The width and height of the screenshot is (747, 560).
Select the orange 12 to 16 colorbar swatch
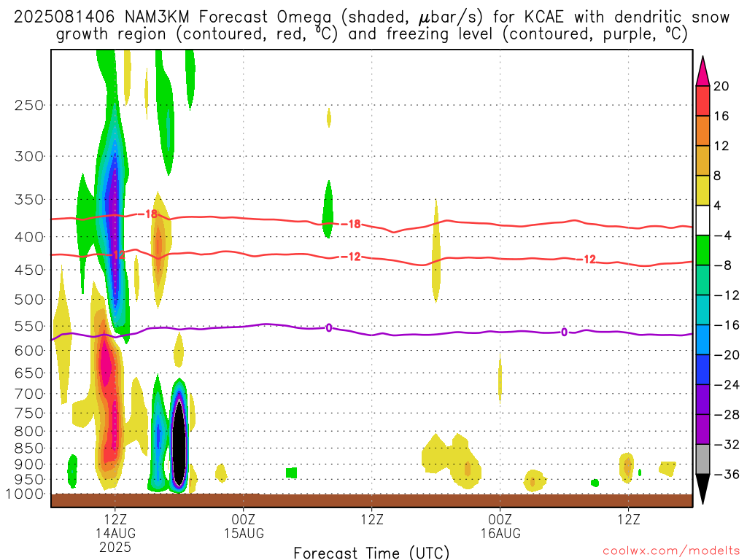pos(703,131)
